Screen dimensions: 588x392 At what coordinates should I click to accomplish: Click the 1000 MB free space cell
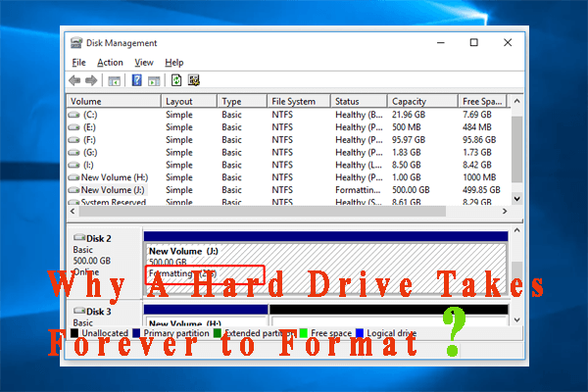coord(479,177)
